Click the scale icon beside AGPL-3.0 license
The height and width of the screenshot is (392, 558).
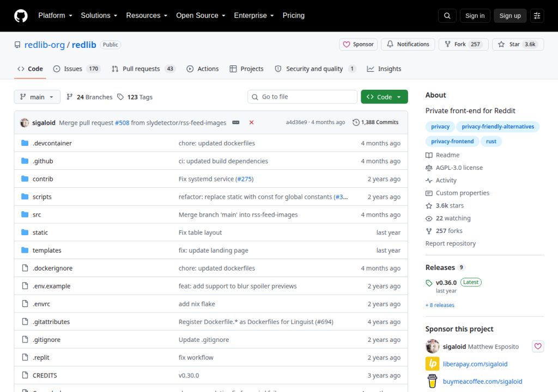click(429, 168)
